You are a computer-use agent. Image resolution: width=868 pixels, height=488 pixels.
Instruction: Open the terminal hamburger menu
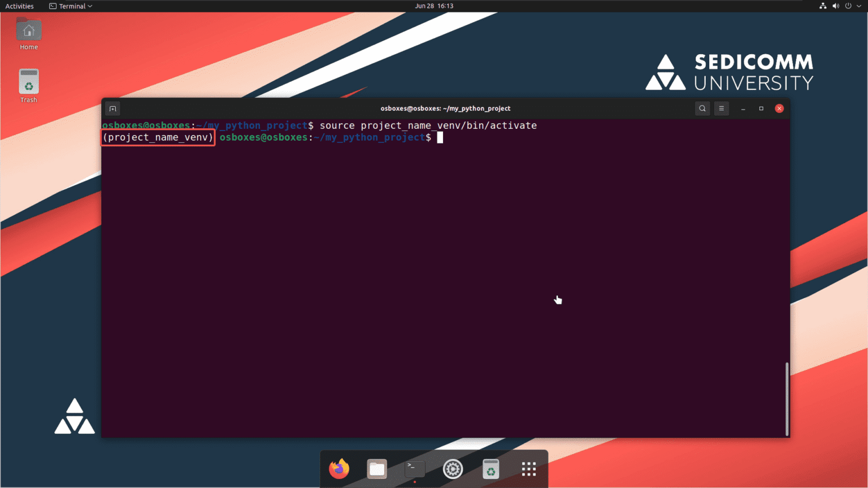point(721,108)
